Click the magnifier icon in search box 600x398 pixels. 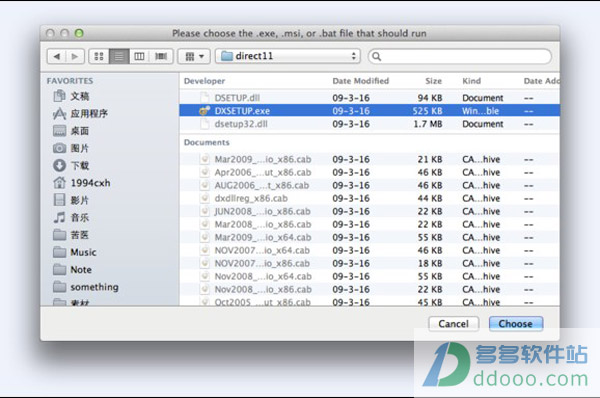377,57
